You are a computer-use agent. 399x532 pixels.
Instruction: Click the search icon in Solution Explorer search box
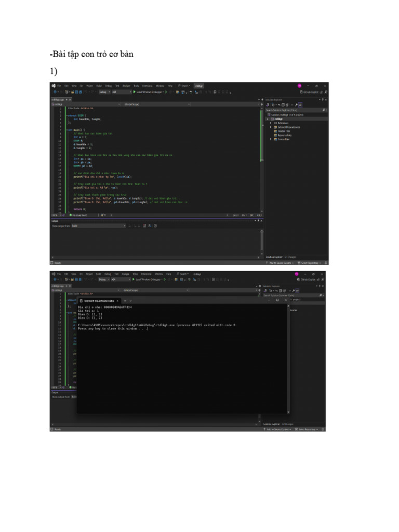click(x=323, y=110)
